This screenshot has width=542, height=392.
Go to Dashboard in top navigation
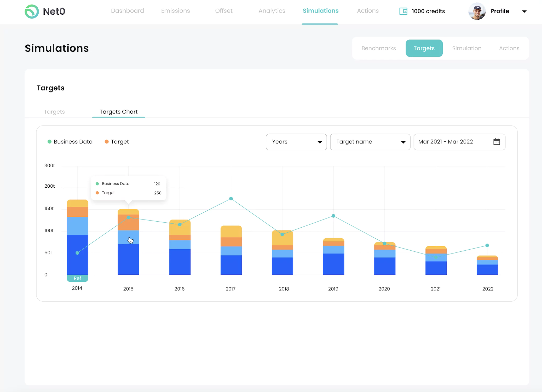click(128, 11)
